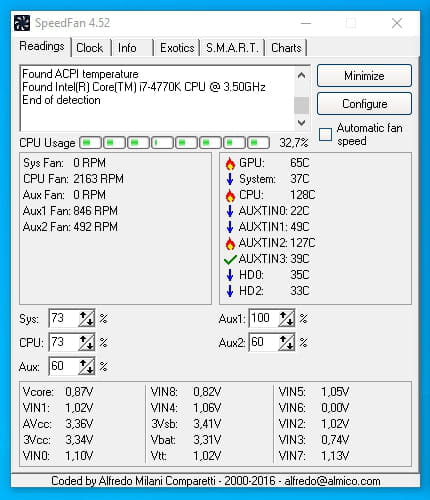Adjust the Aux2 speed spinner arrows
Screen dimensions: 430x500
(286, 343)
